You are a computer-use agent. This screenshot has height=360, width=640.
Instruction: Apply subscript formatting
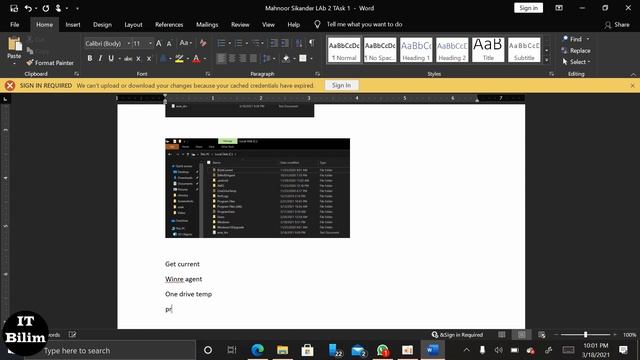[138, 59]
